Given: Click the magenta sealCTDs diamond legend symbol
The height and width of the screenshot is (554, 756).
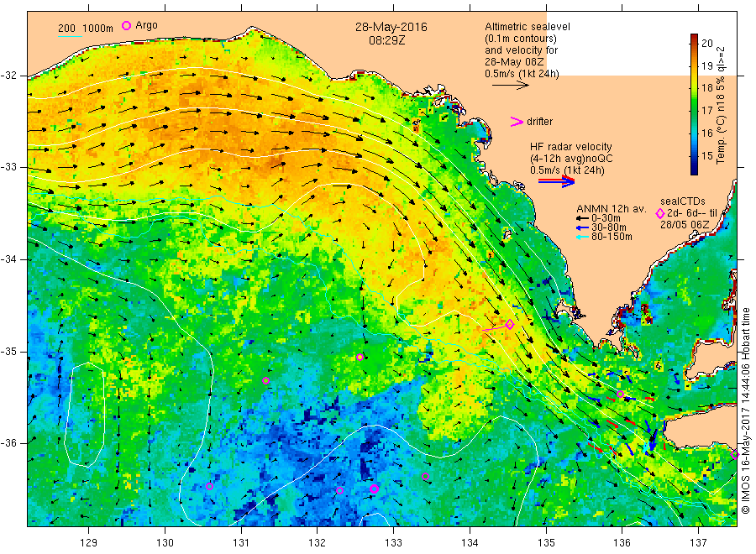Looking at the screenshot, I should pyautogui.click(x=660, y=213).
